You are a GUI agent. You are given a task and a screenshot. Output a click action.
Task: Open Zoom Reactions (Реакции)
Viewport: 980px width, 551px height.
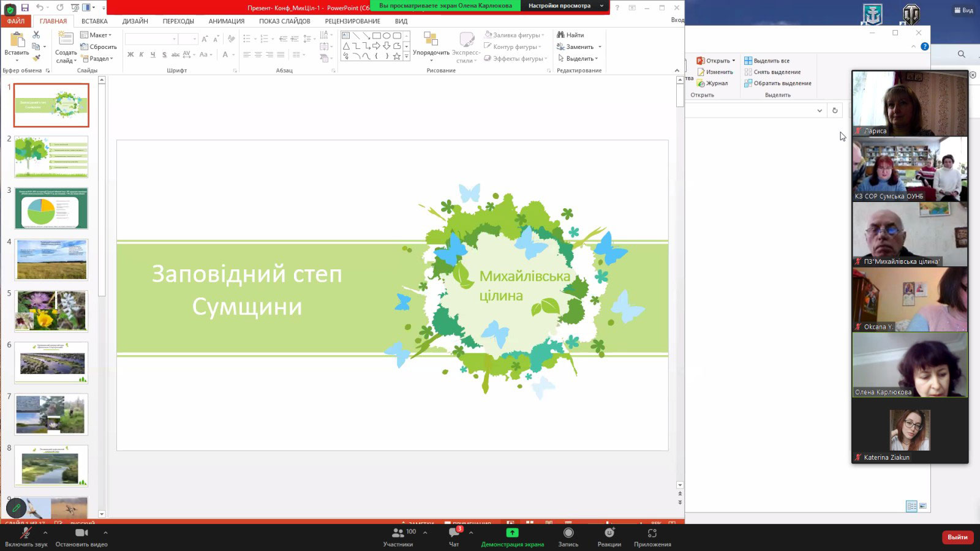click(609, 537)
